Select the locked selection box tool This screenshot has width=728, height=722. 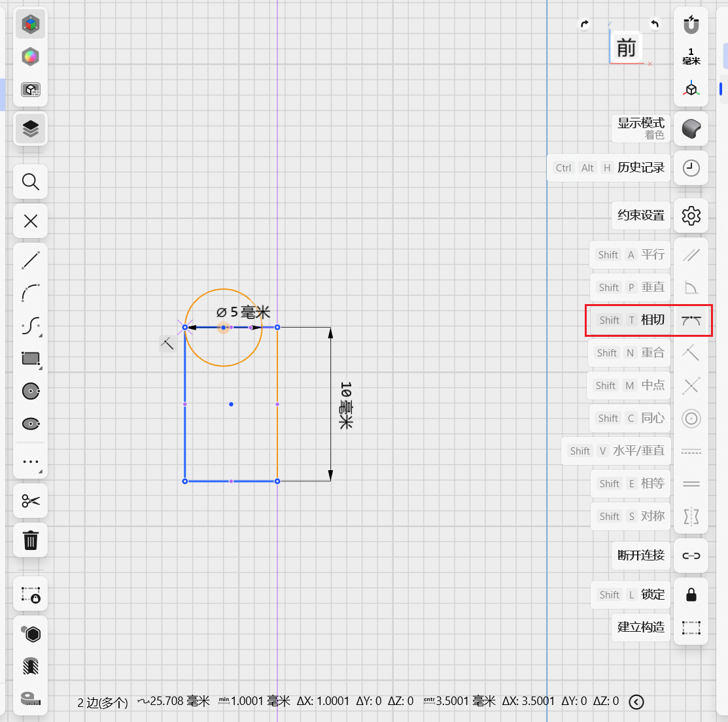[x=31, y=594]
